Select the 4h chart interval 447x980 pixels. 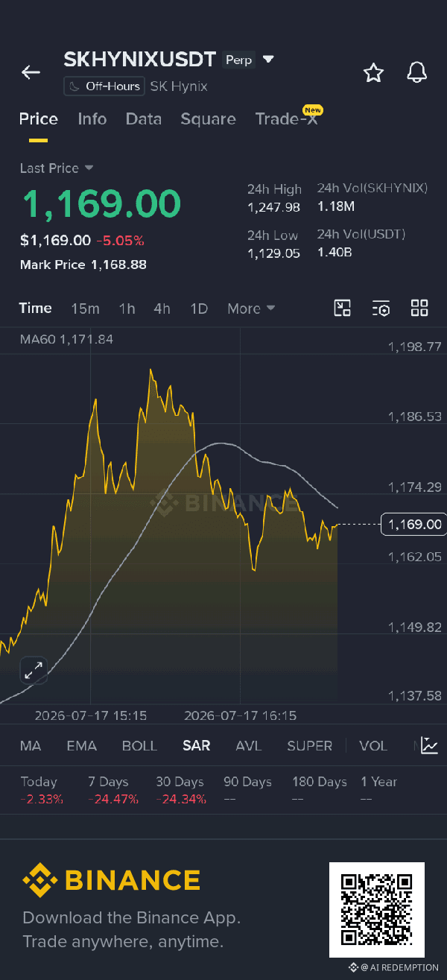pos(162,309)
